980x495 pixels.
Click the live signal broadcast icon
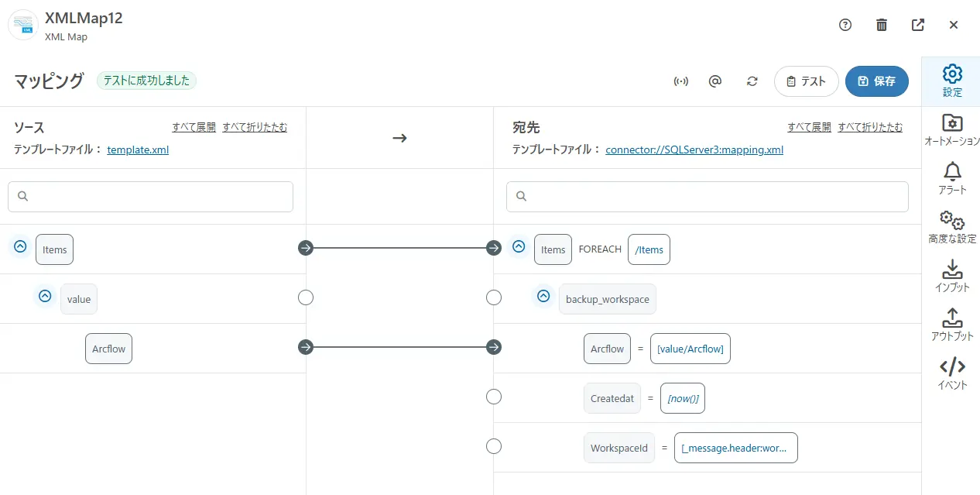click(681, 81)
